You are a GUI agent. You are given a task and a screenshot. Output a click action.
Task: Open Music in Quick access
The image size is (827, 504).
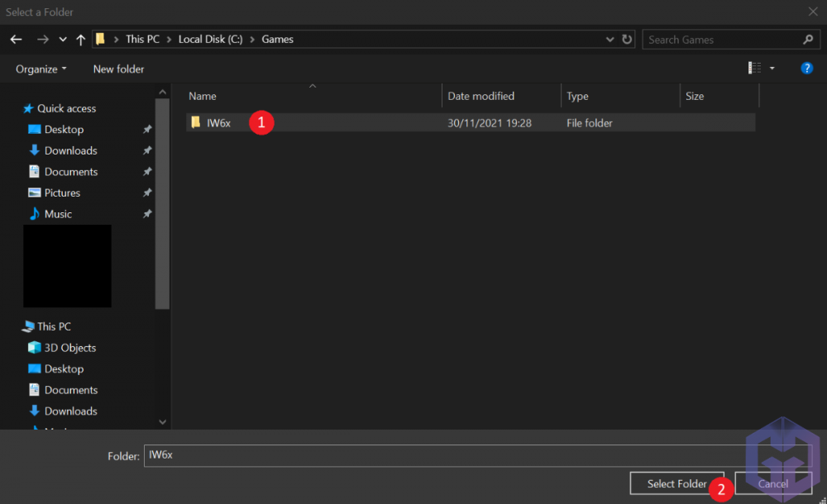[x=58, y=214]
